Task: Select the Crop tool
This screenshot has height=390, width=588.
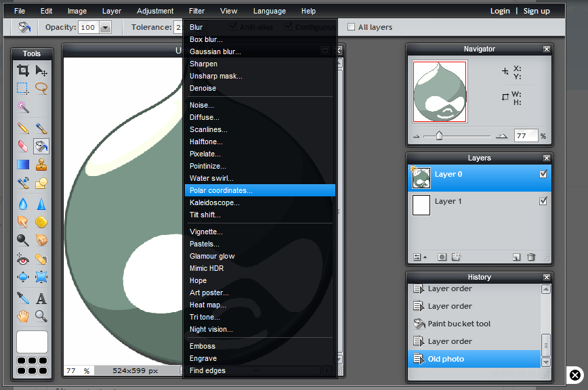Action: 23,70
